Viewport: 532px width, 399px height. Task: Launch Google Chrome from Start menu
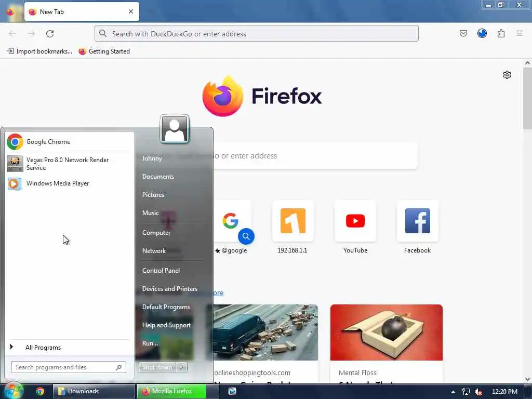pos(70,142)
